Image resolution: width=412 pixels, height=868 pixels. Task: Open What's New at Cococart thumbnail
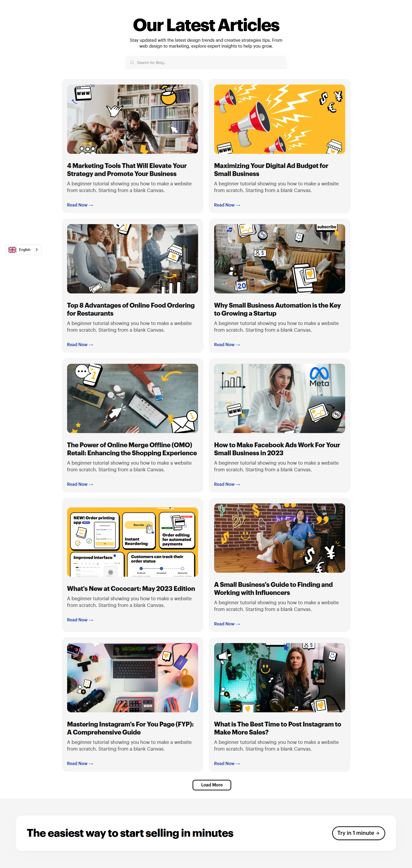(x=132, y=542)
